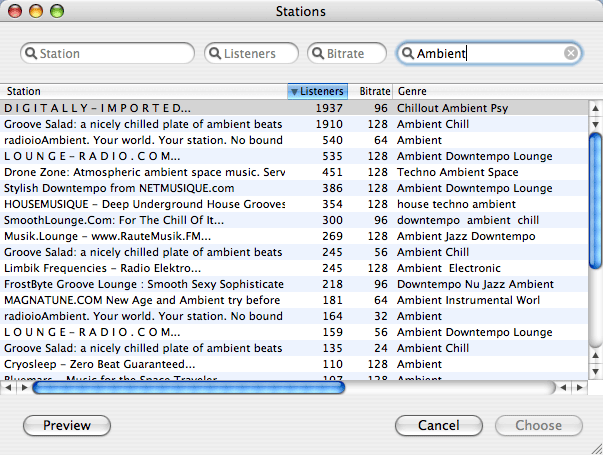
Task: Close the Stations window with red button
Action: click(x=15, y=11)
